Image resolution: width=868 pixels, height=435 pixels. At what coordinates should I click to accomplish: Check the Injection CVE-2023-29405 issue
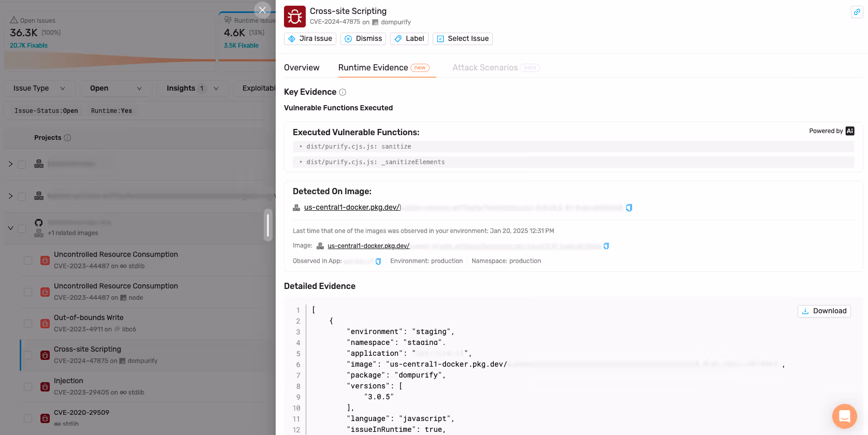pos(28,387)
